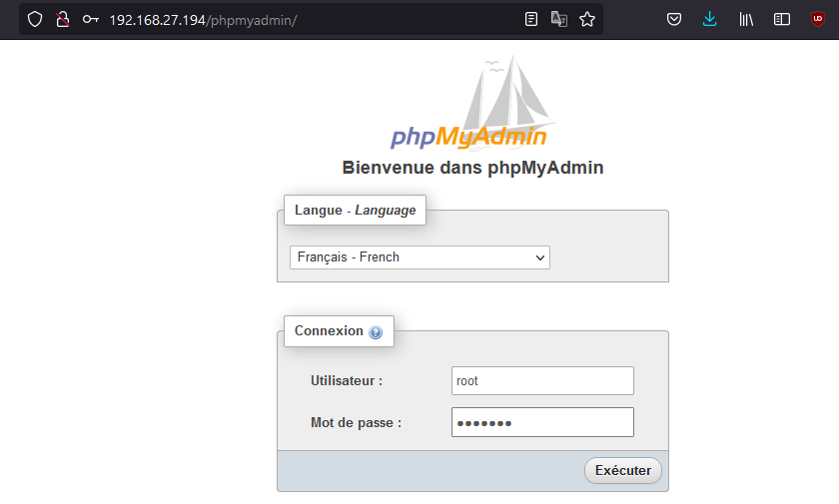839x504 pixels.
Task: Click the tracking protection shield icon
Action: (x=35, y=20)
